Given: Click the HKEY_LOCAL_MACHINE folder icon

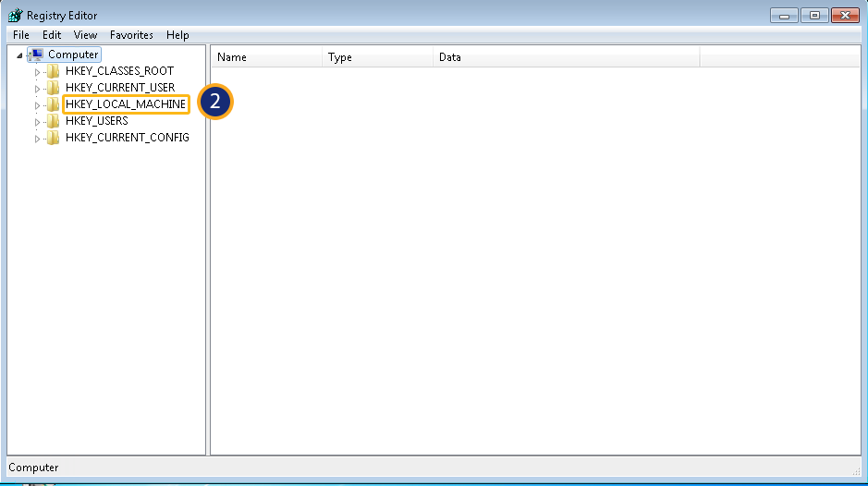Looking at the screenshot, I should [54, 104].
